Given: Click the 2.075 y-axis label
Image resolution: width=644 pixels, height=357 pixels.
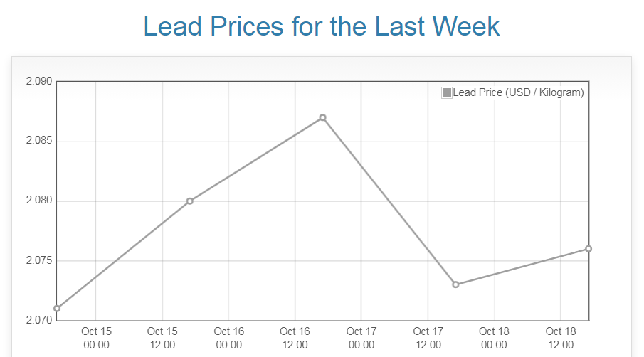Looking at the screenshot, I should coord(38,261).
